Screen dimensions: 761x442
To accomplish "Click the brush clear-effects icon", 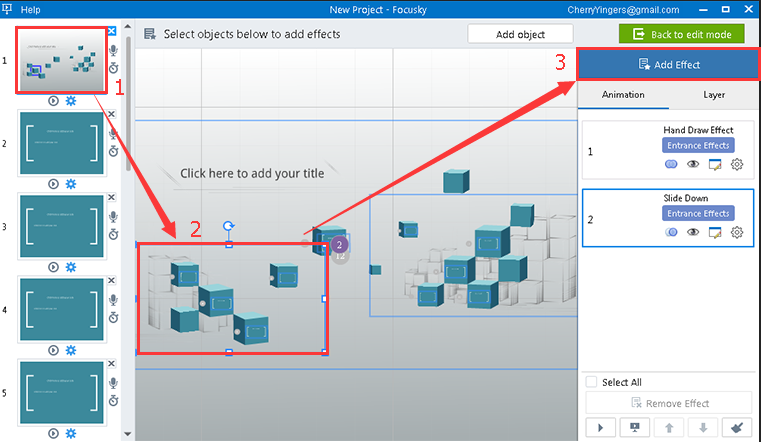I will point(737,427).
